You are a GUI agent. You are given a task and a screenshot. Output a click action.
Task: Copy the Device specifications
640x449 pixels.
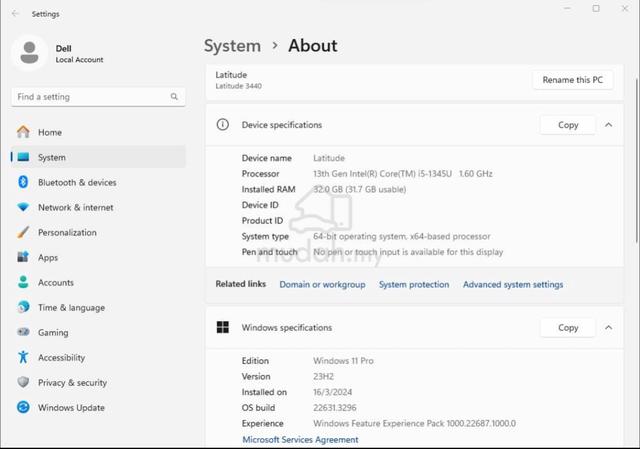(x=568, y=125)
